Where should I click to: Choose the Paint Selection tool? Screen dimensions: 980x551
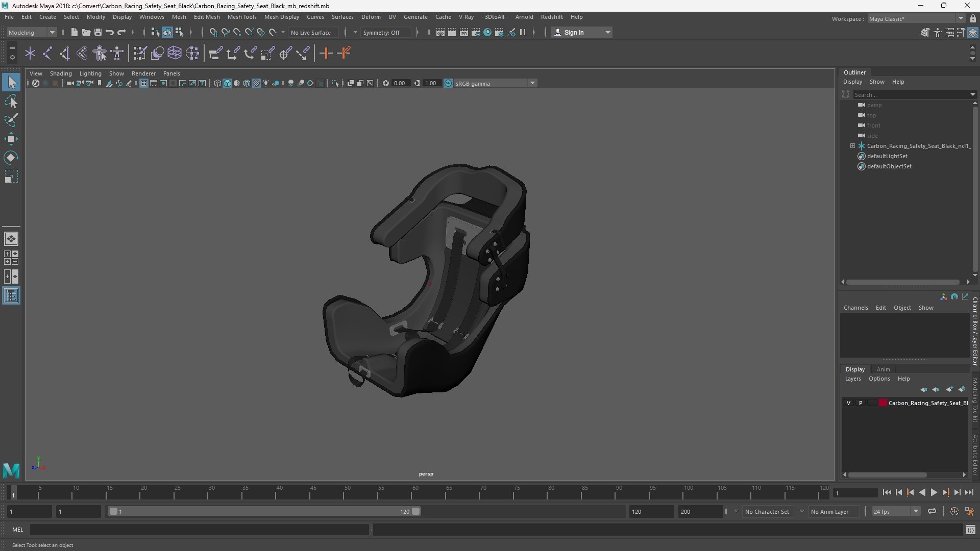point(11,120)
